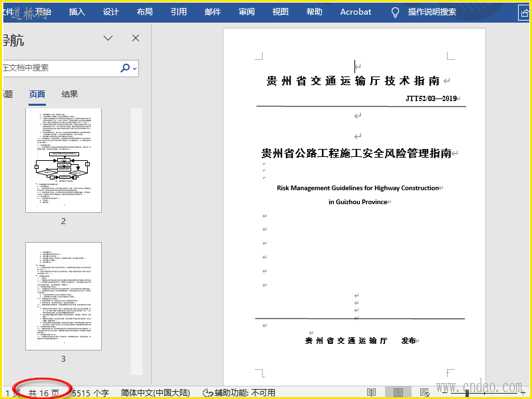Select the page 3 thumbnail

tap(63, 296)
